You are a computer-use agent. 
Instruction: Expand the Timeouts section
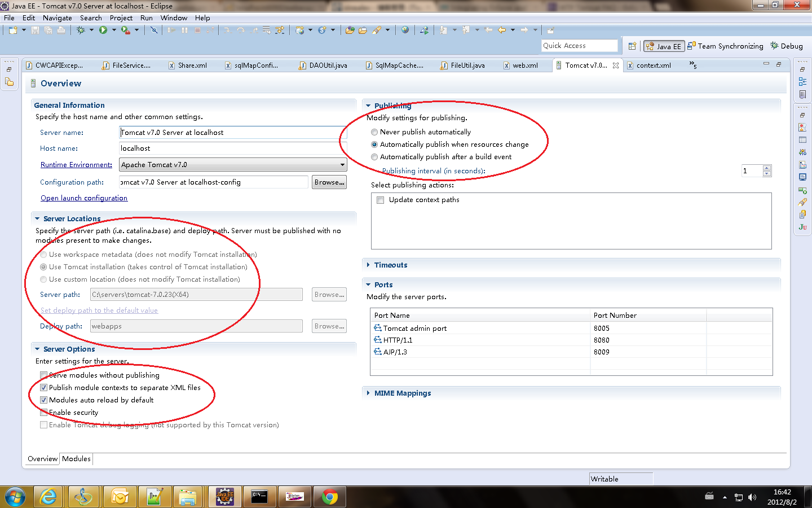(368, 265)
